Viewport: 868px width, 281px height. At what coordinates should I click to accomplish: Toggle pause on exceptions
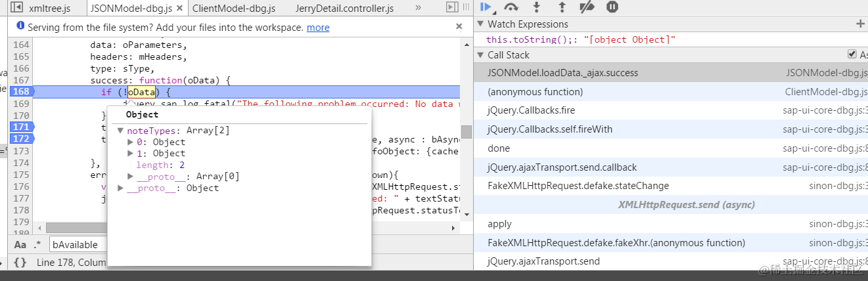click(612, 7)
